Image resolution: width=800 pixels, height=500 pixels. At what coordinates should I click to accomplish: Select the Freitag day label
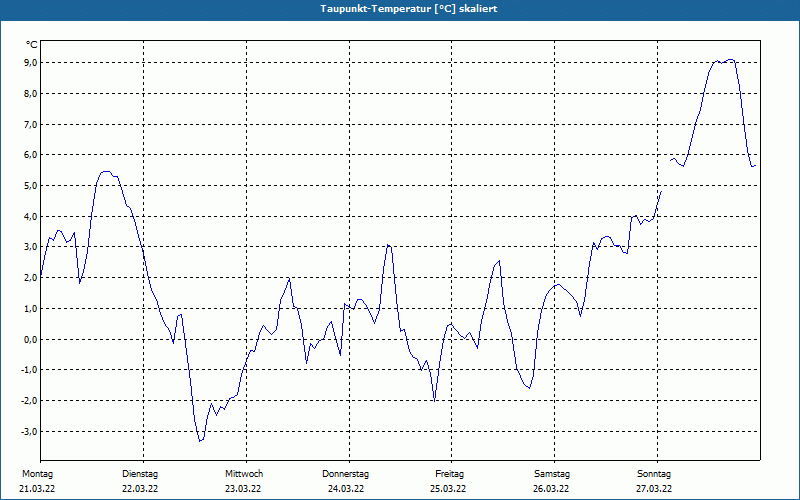tap(449, 474)
